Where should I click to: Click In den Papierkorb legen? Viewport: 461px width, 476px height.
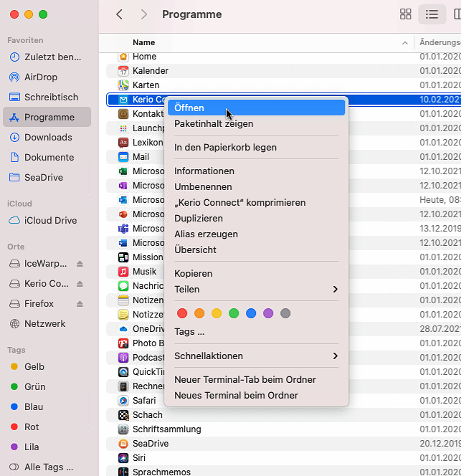pos(225,148)
